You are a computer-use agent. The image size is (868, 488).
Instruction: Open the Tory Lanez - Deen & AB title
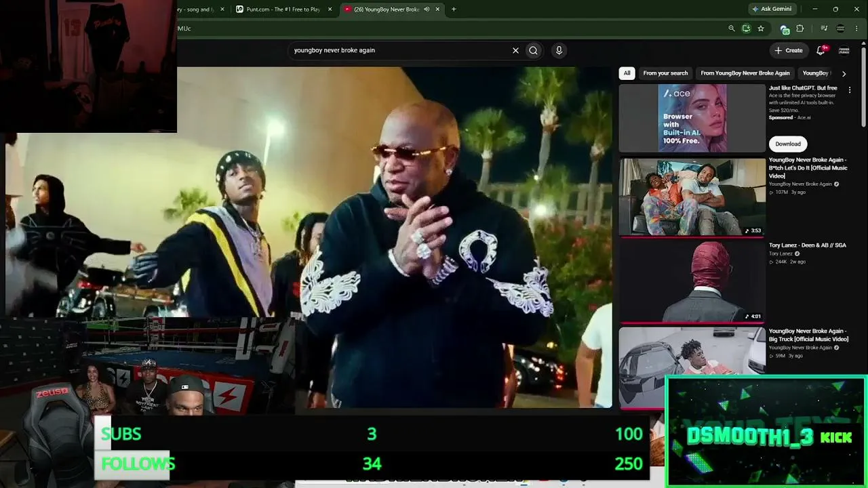[808, 245]
